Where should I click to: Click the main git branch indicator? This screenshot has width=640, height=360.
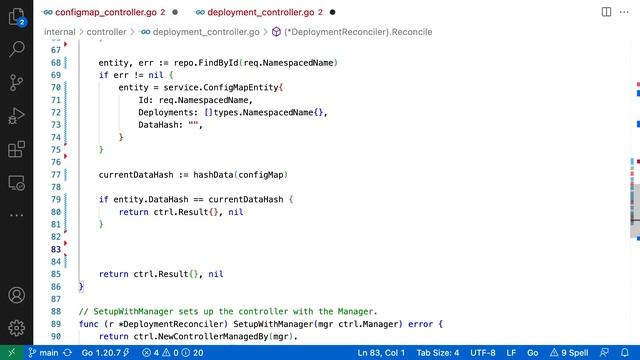[43, 353]
